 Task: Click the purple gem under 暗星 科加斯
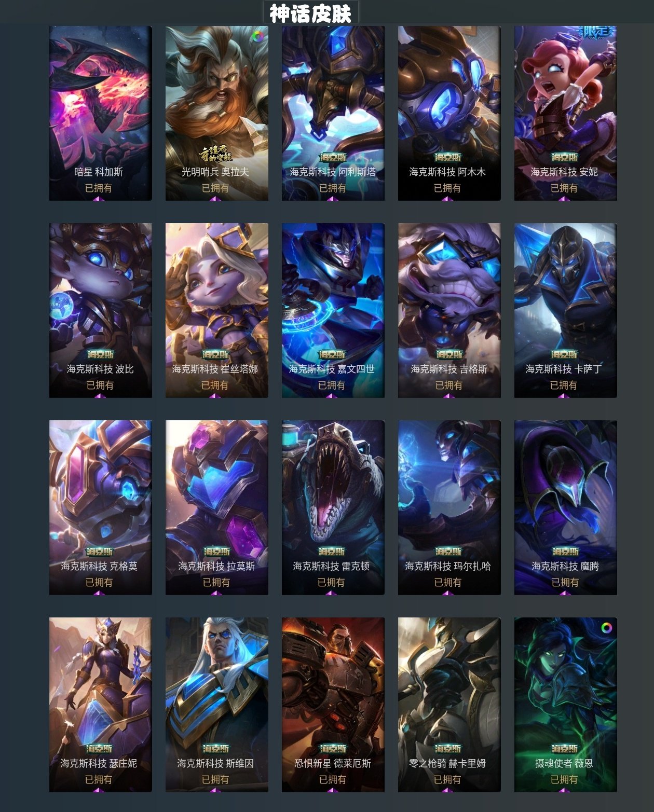pos(99,199)
